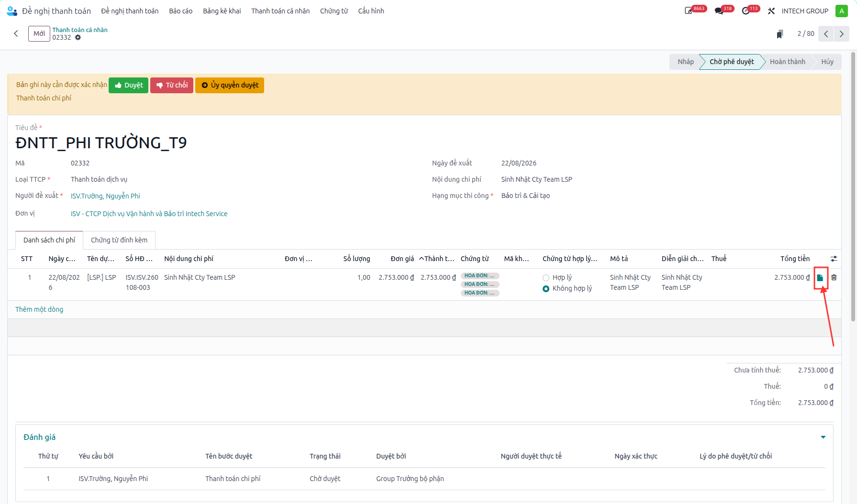Open INTECH GROUP company switcher

(x=805, y=11)
